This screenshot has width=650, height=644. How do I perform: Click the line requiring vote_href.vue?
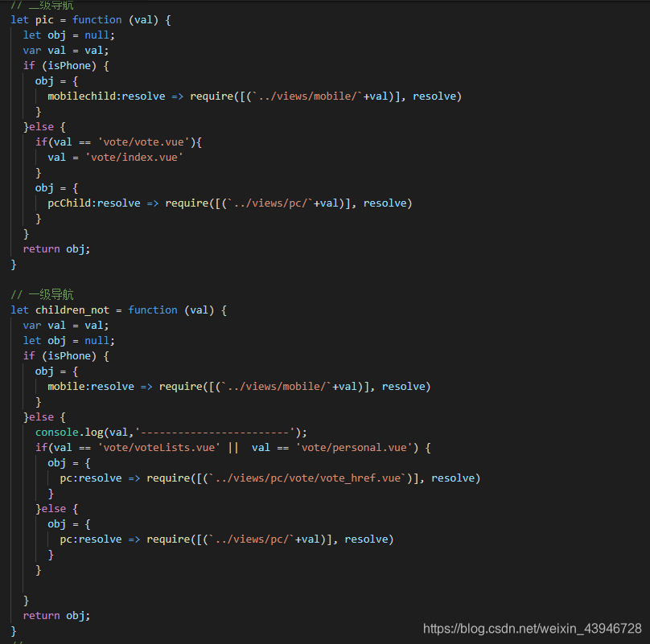click(270, 478)
